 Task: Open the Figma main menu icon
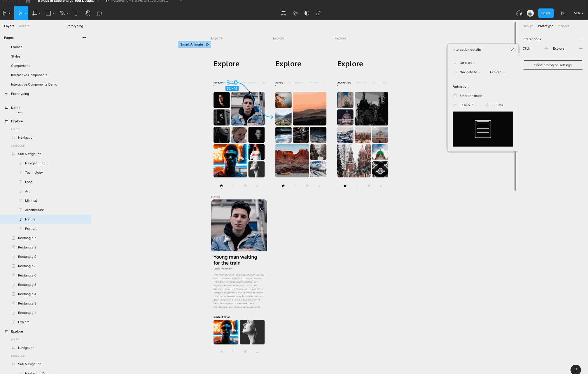(x=5, y=13)
